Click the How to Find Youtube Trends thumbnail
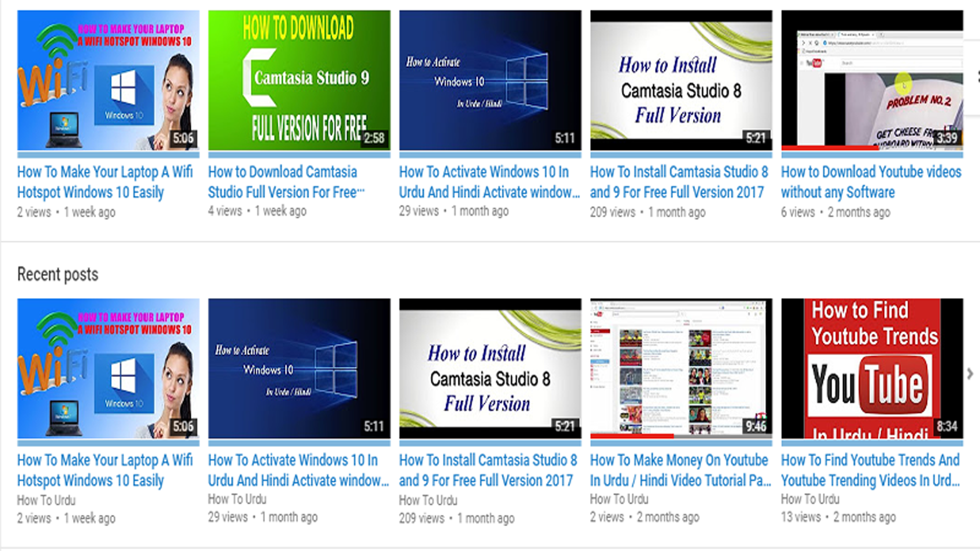The width and height of the screenshot is (980, 551). (872, 368)
